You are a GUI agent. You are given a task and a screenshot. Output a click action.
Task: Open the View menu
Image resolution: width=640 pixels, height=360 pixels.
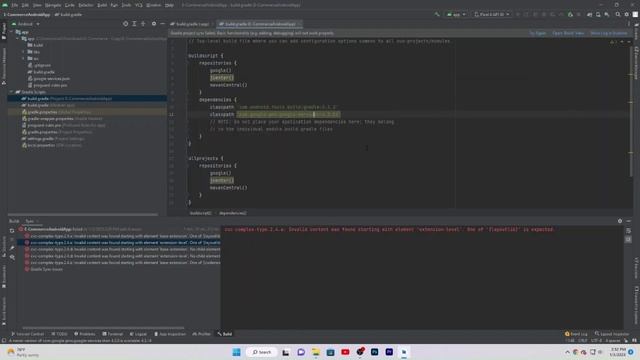coord(37,5)
